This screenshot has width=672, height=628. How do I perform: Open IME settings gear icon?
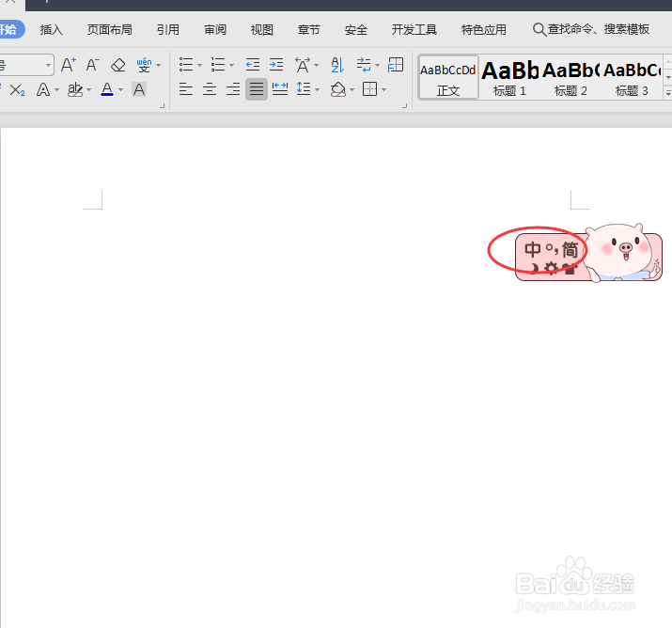tap(551, 269)
